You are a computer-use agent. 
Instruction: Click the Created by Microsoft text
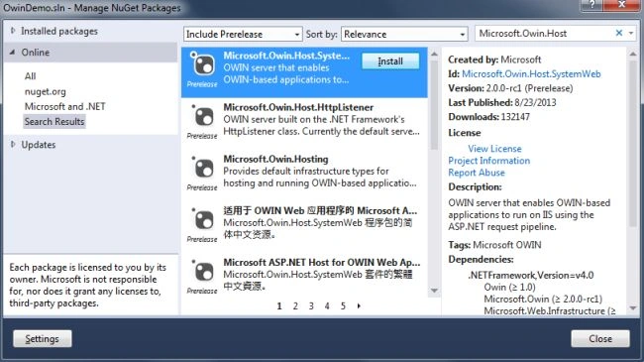click(494, 60)
